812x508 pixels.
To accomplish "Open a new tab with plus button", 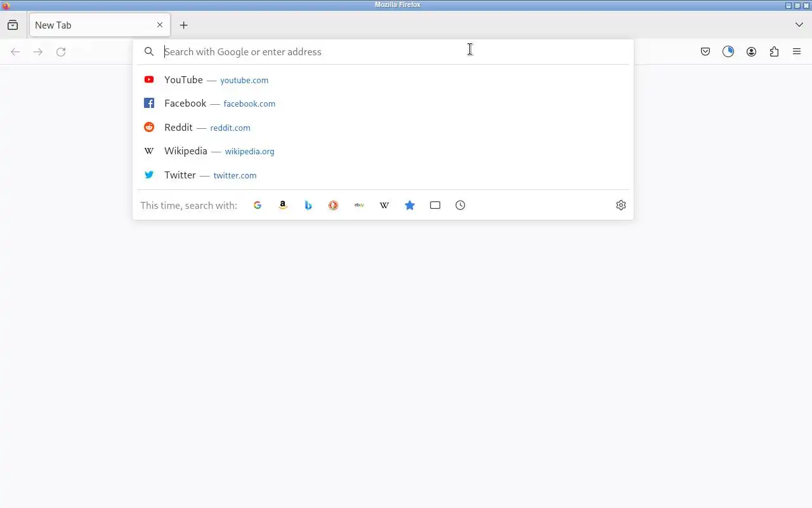I will (183, 25).
